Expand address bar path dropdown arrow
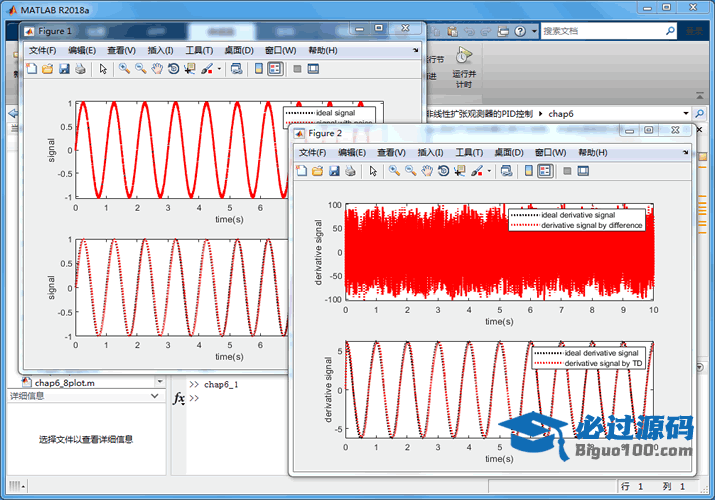The image size is (715, 500). [x=686, y=113]
